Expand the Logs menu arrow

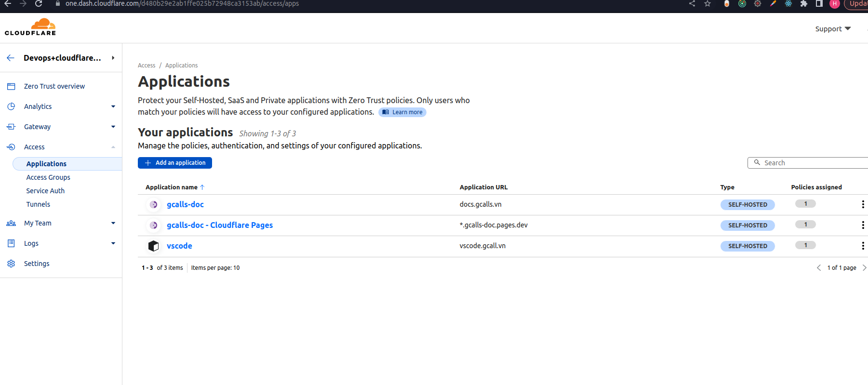point(113,243)
